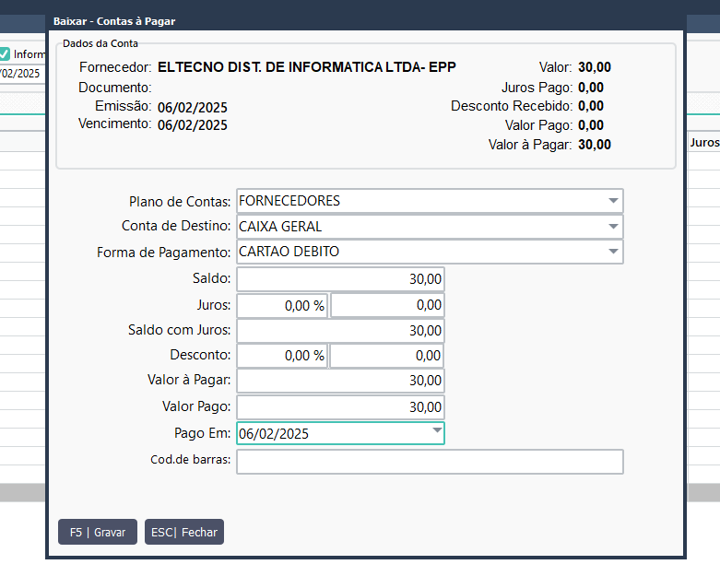Click the Juros column header in background grid
720x588 pixels.
tap(704, 143)
